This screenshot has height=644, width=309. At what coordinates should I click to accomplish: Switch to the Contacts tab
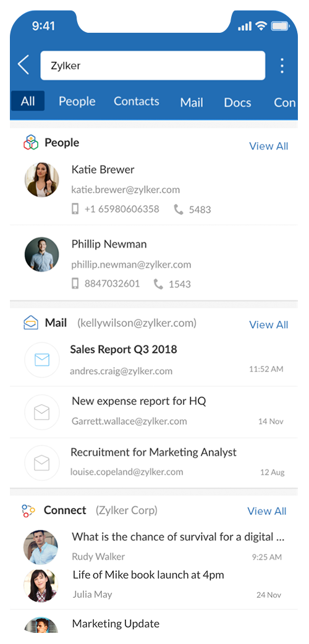(x=137, y=101)
